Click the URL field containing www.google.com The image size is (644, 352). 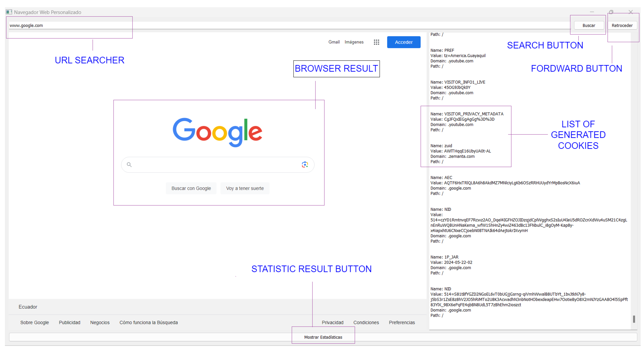pos(290,25)
